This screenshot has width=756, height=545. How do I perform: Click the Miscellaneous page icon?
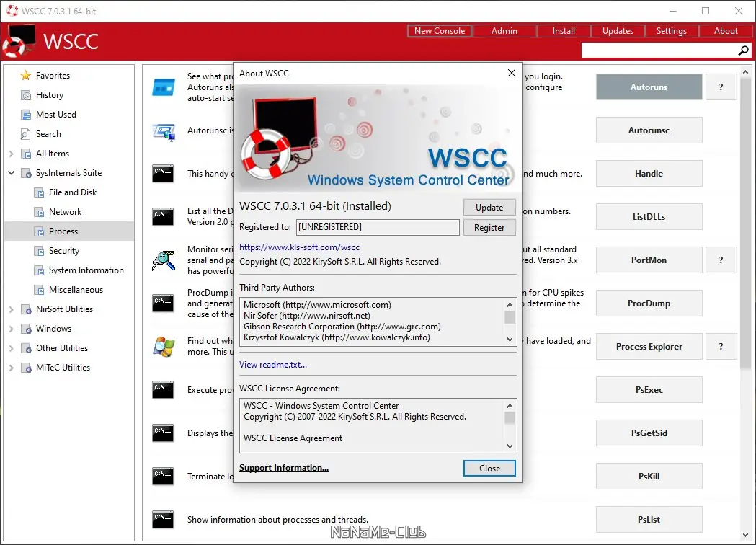(39, 290)
